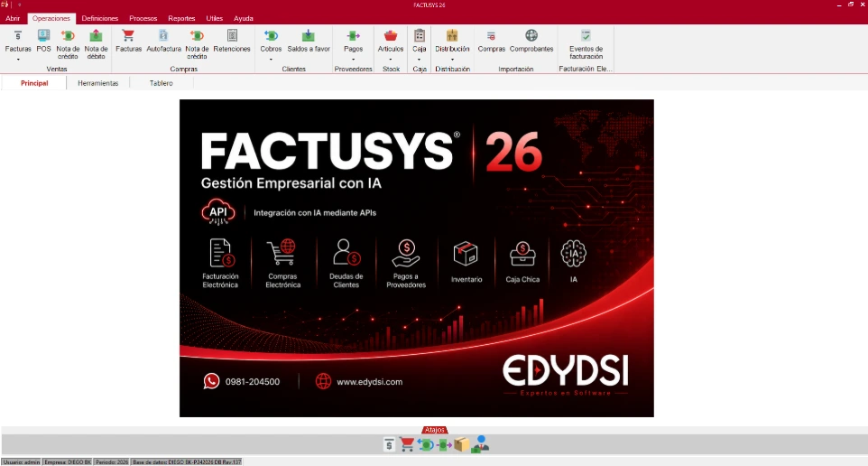The height and width of the screenshot is (466, 868).
Task: Expand the Caja dropdown button
Action: [419, 60]
